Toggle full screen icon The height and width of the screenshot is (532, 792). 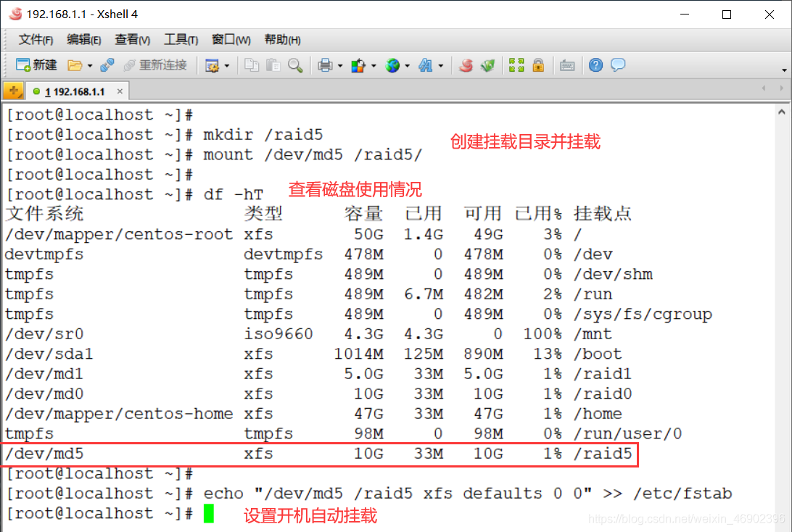click(516, 65)
